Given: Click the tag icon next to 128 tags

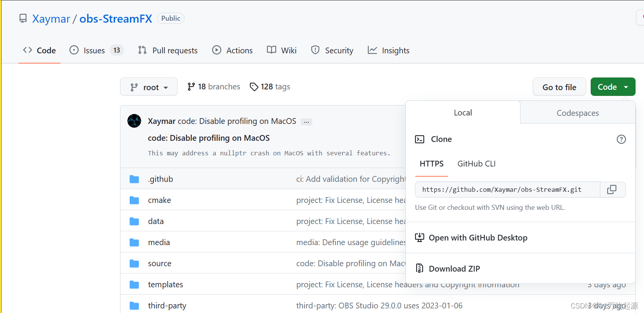Looking at the screenshot, I should tap(254, 87).
